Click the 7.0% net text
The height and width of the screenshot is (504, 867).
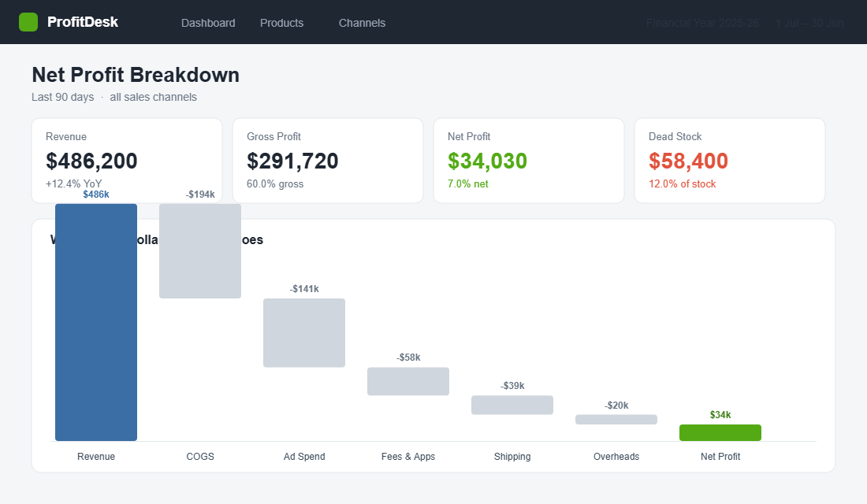click(x=467, y=183)
